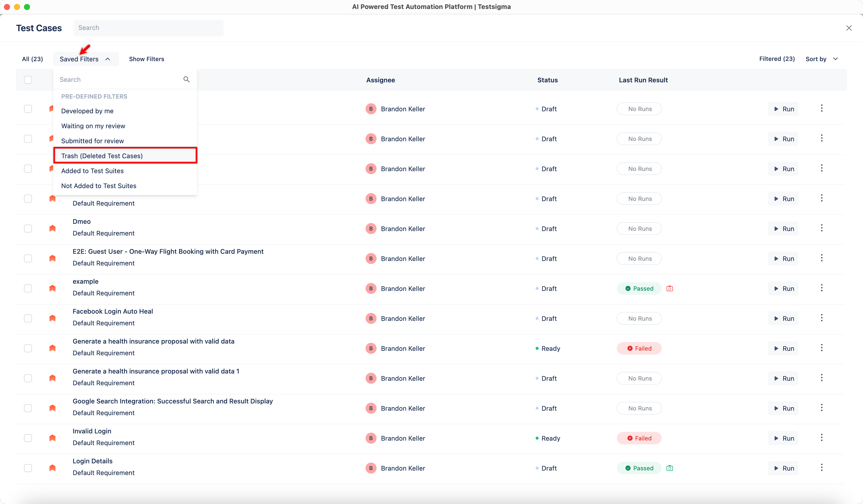The image size is (863, 504).
Task: Click the Failed result badge for Invalid Login
Action: pyautogui.click(x=639, y=438)
